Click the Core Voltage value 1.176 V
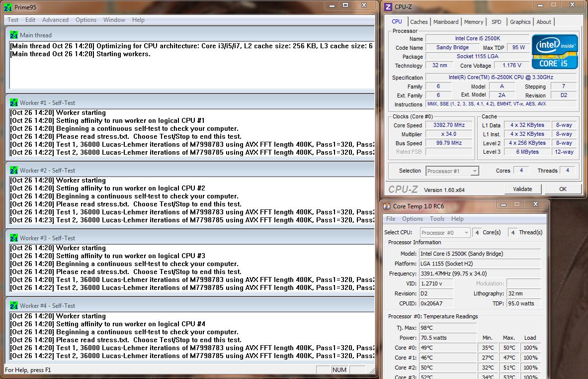This screenshot has height=379, width=588. (x=512, y=65)
